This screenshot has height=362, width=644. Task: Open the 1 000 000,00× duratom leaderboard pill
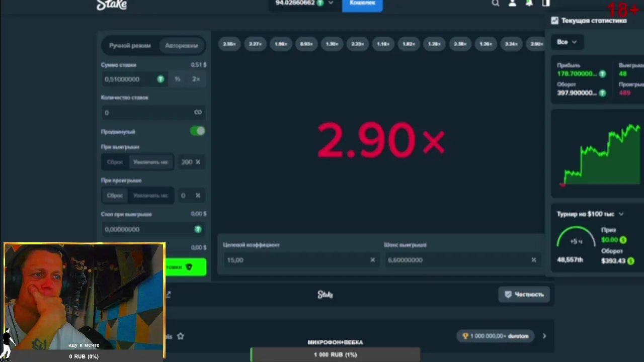tap(495, 336)
